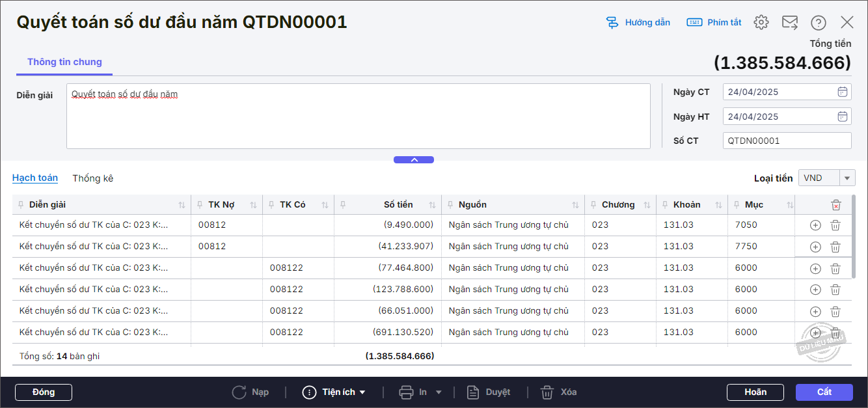Click the Số CT field QTDN00001
868x408 pixels.
tap(787, 141)
